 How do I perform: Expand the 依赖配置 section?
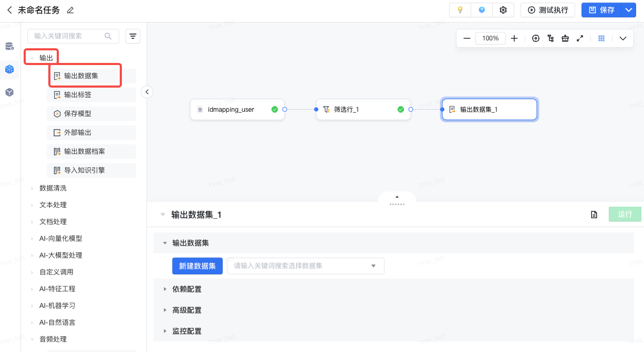pyautogui.click(x=186, y=289)
